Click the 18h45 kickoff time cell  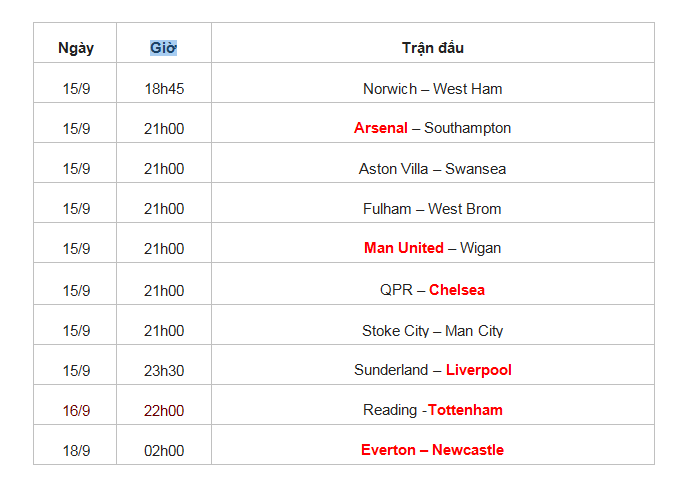[164, 89]
